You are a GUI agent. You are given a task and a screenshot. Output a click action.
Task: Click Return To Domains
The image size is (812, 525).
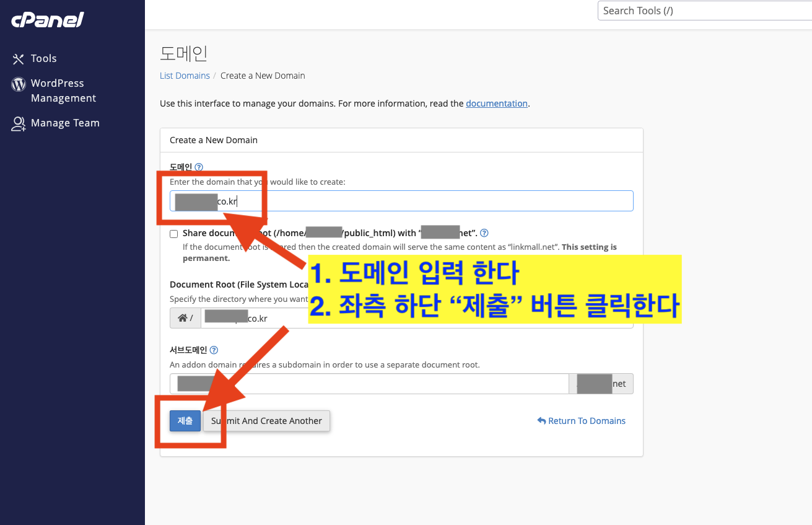click(586, 420)
